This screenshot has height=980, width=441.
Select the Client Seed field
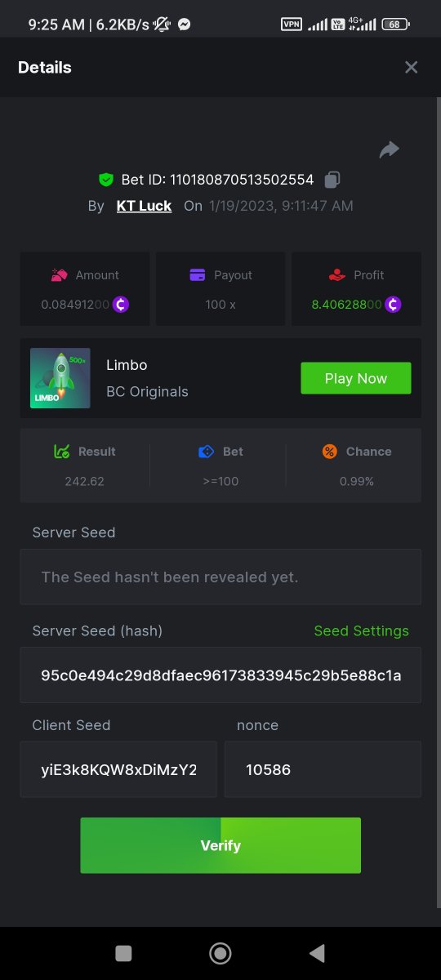click(x=118, y=769)
